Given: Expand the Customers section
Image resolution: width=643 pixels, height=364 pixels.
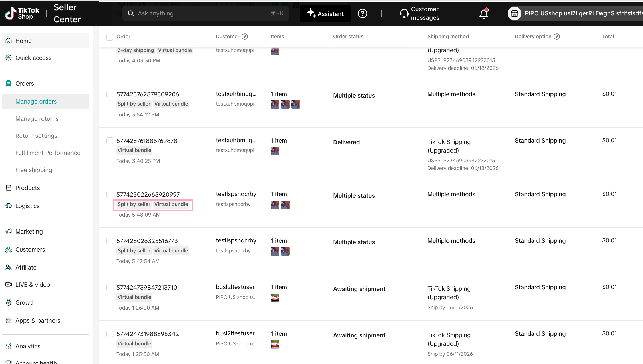Looking at the screenshot, I should (x=45, y=250).
